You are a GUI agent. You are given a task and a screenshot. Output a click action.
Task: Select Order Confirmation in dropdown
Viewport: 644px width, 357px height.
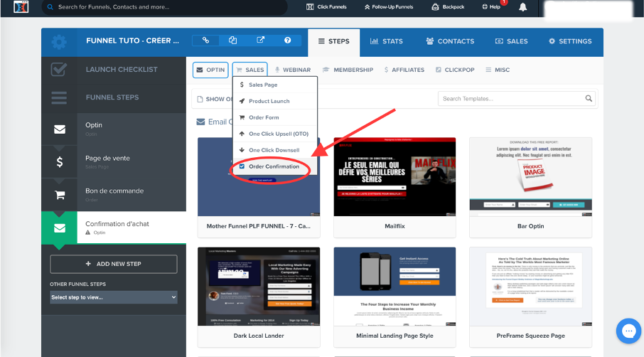275,166
